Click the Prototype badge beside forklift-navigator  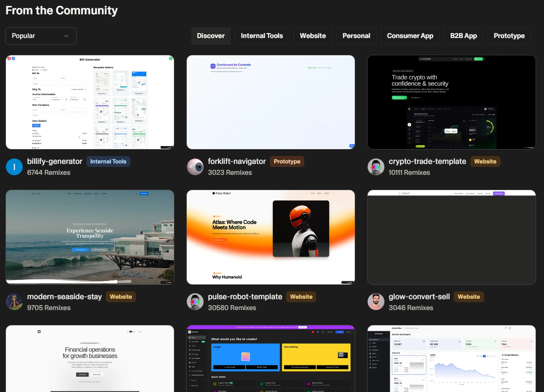coord(287,161)
